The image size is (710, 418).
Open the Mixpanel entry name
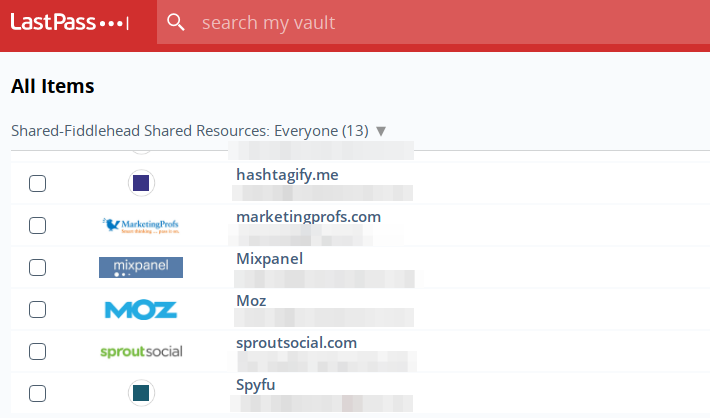point(269,259)
